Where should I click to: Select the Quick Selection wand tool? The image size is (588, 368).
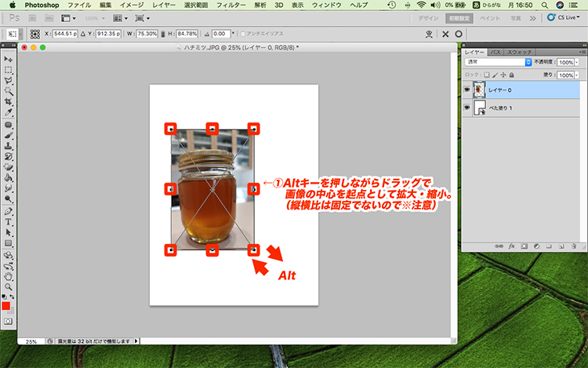(9, 91)
